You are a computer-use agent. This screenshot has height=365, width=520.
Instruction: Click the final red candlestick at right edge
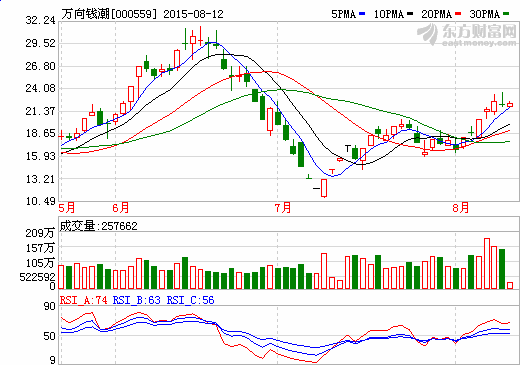510,105
